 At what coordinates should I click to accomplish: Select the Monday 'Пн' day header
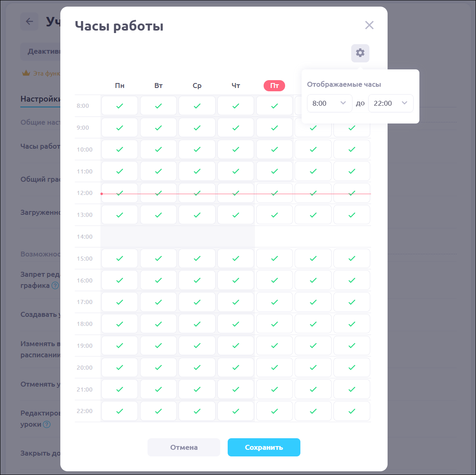click(x=119, y=85)
